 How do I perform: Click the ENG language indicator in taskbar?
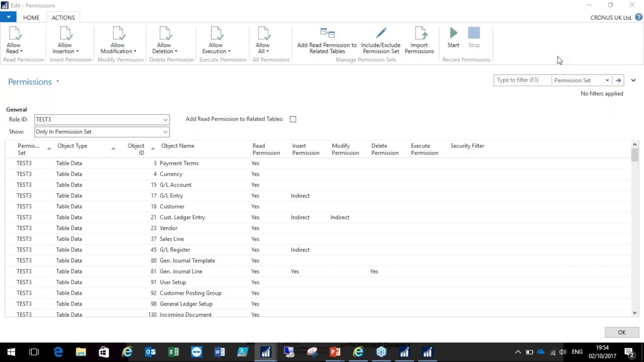(577, 352)
